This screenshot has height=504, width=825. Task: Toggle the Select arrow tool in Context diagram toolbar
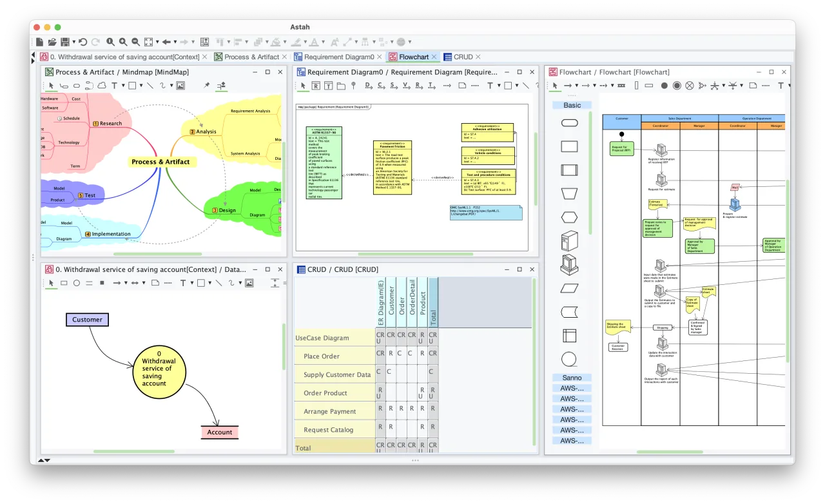(51, 282)
